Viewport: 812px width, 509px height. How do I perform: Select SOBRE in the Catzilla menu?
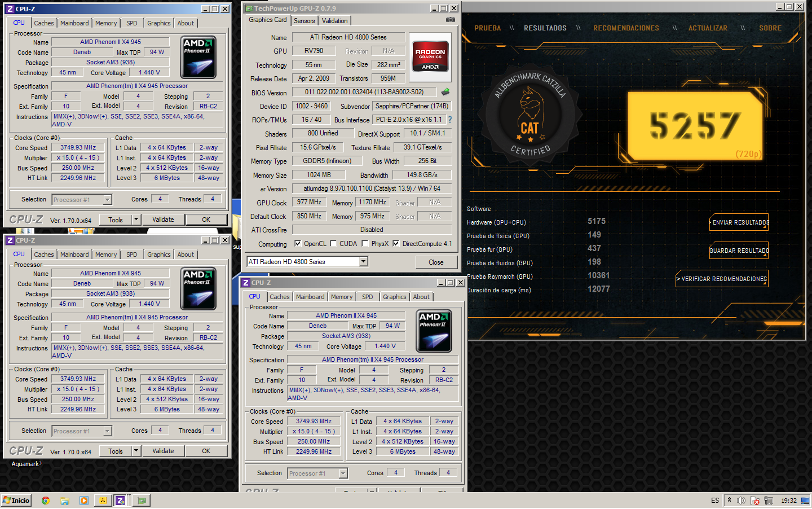(770, 28)
